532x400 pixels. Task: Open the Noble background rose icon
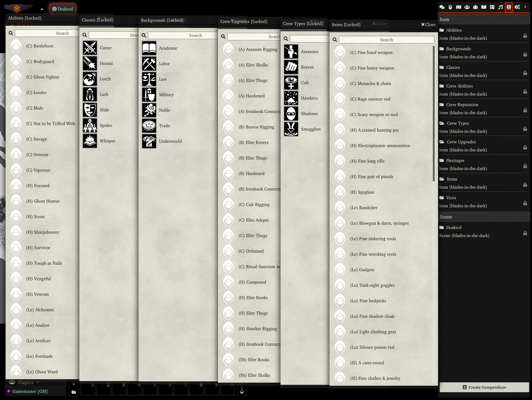point(149,110)
